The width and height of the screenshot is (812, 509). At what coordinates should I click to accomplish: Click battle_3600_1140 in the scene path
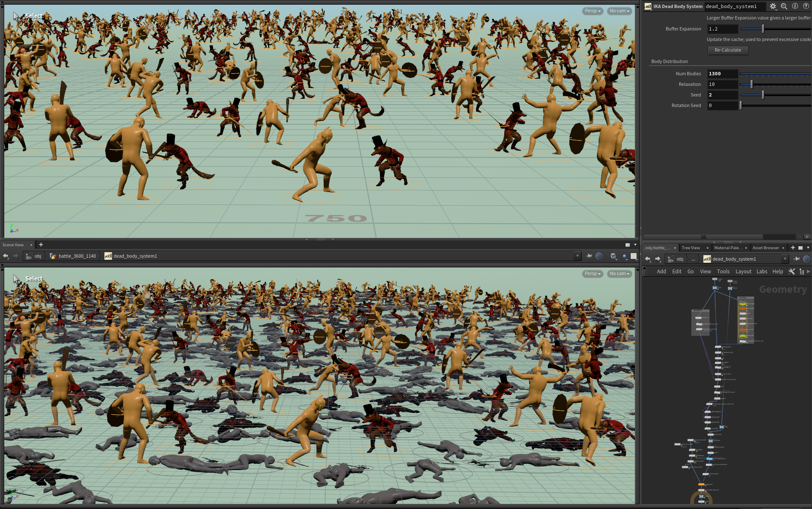[77, 256]
